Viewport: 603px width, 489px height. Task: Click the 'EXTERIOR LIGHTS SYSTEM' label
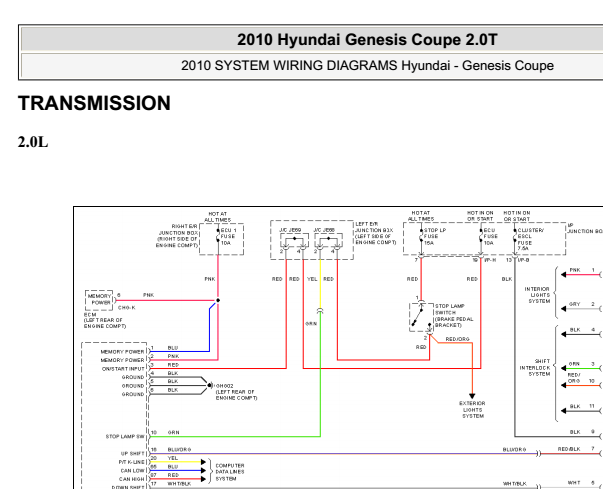coord(472,409)
